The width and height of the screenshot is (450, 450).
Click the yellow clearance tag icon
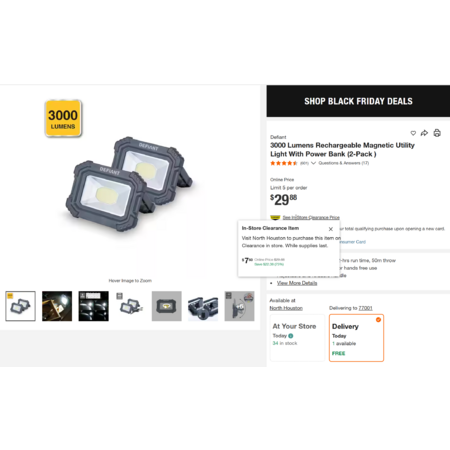pos(275,217)
